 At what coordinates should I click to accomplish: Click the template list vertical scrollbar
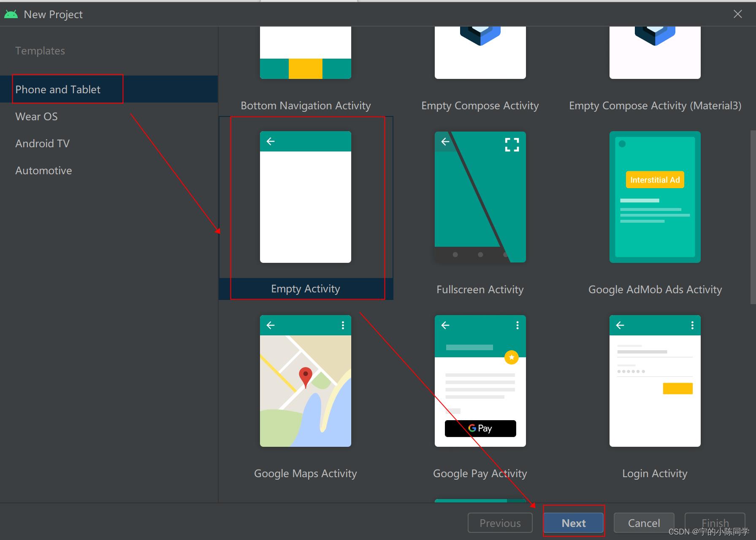(753, 217)
